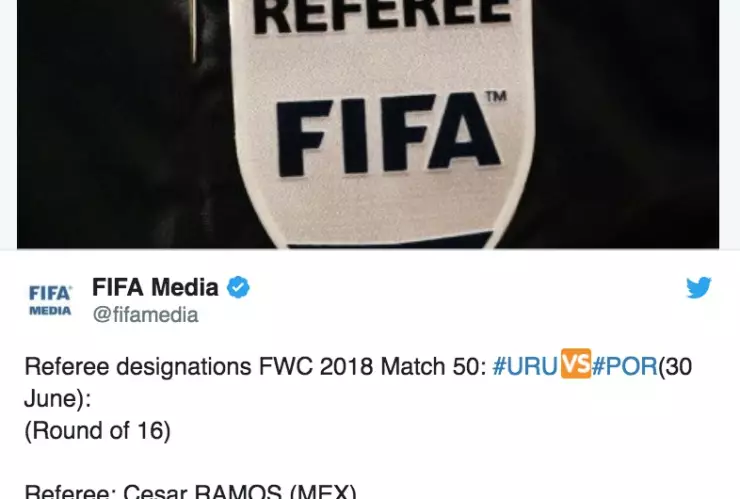
Task: Open the referee badge photo
Action: 368,124
